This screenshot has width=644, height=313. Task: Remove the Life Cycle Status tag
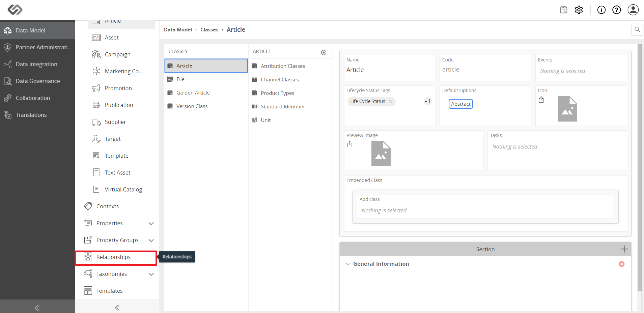(x=391, y=101)
